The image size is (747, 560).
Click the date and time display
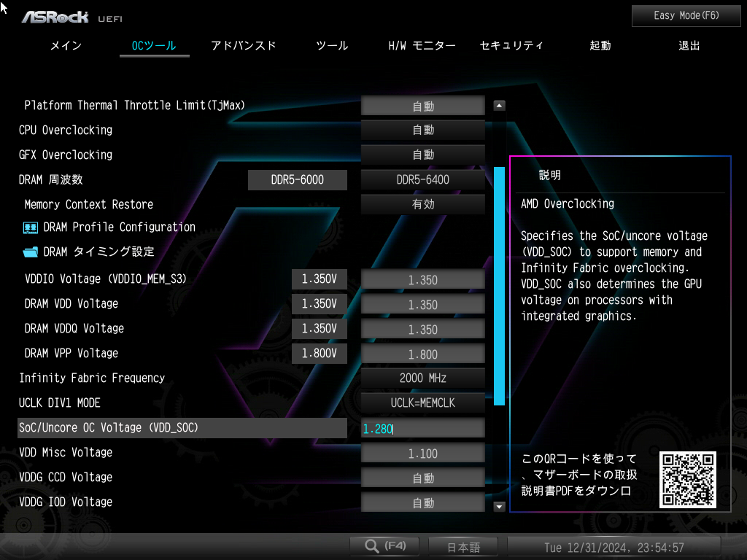pyautogui.click(x=614, y=547)
